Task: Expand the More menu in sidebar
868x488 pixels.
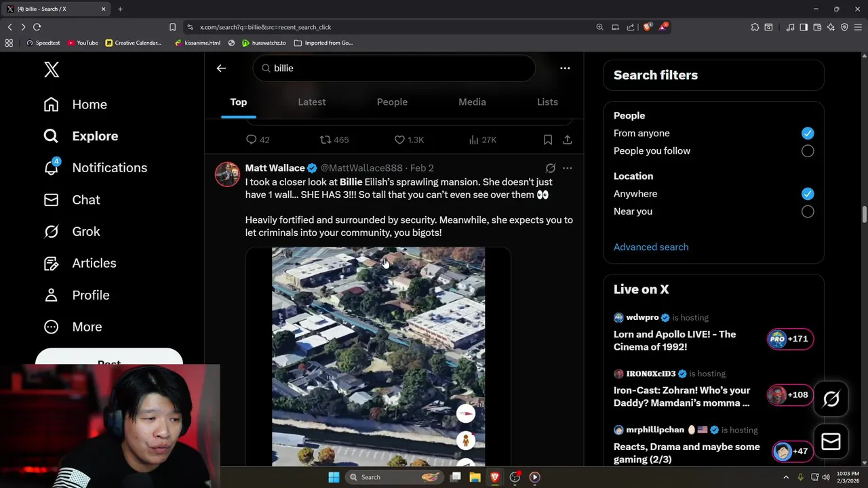Action: point(73,327)
